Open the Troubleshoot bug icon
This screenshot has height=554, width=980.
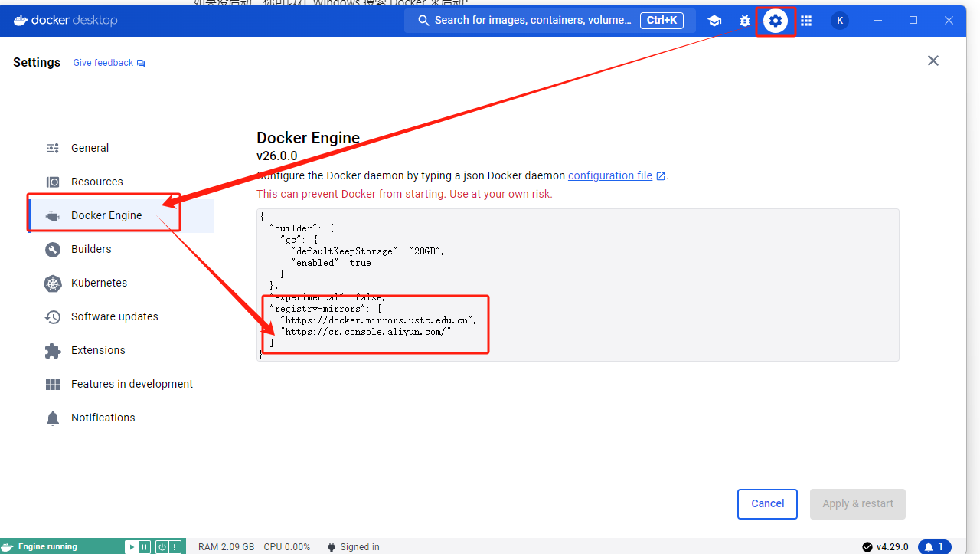click(x=745, y=21)
